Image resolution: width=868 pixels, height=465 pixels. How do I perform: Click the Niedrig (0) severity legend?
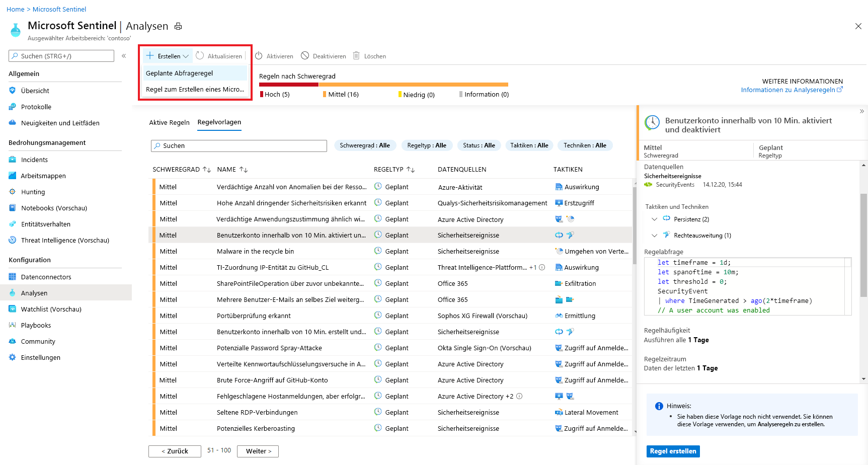(x=417, y=95)
